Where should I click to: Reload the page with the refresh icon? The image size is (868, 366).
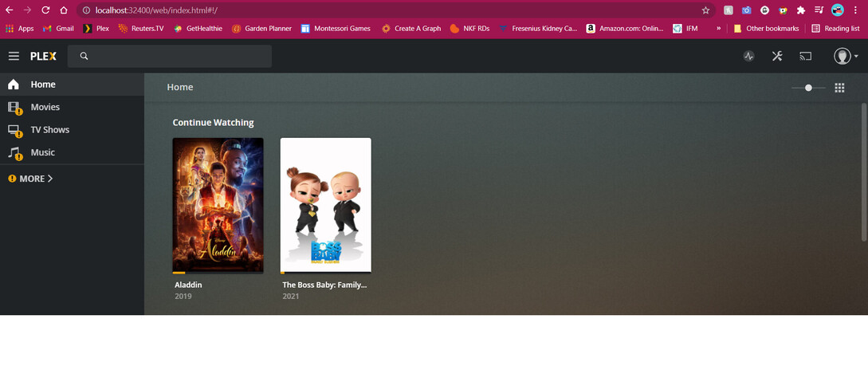pos(45,10)
